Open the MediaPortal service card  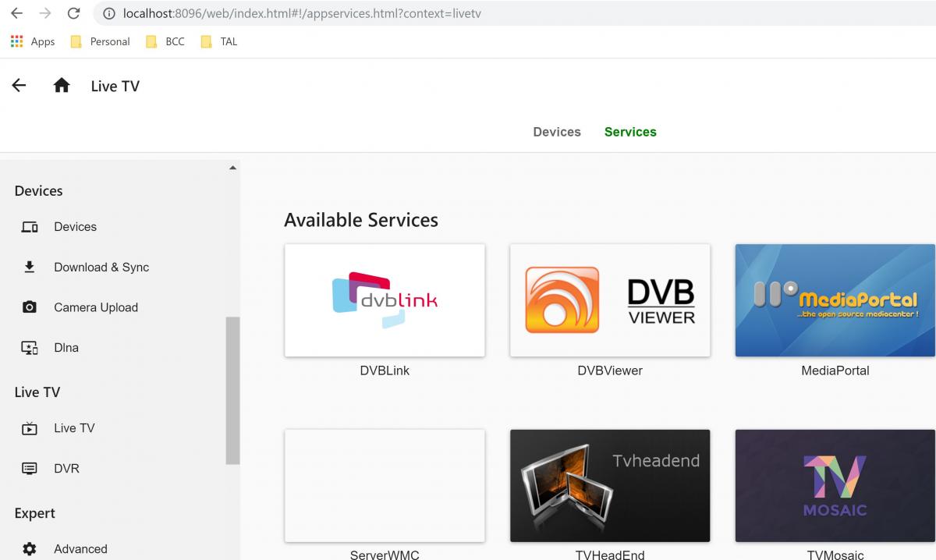pos(835,300)
